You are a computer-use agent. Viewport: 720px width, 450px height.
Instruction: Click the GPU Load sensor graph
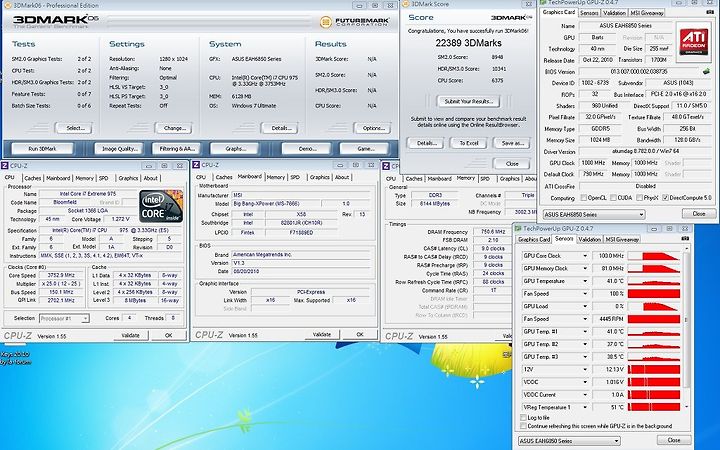(653, 306)
